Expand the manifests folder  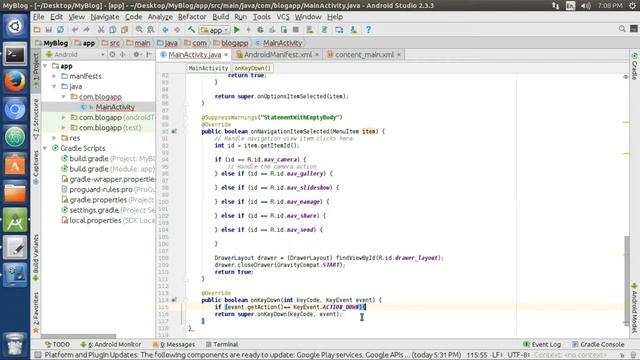(x=54, y=76)
